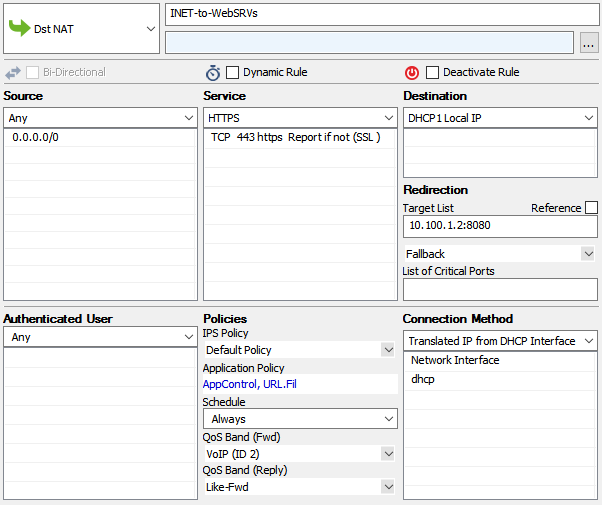The height and width of the screenshot is (505, 602).
Task: Select the TCP 443 https service entry
Action: click(x=295, y=137)
